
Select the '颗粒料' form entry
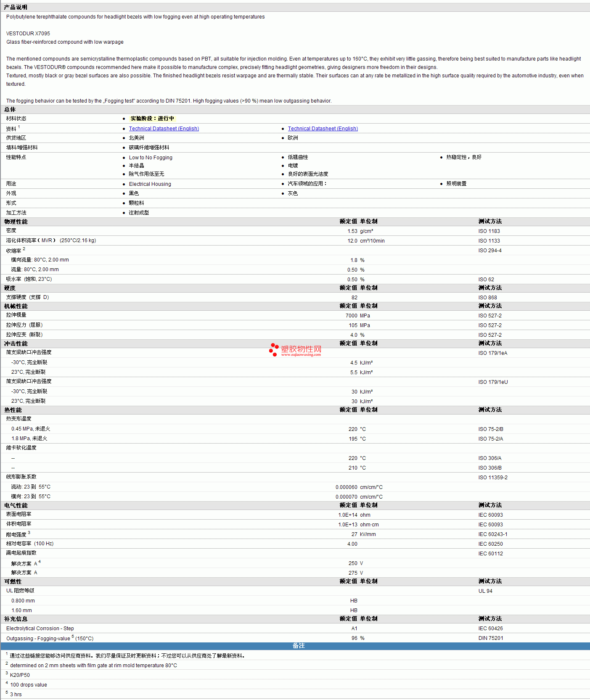(x=137, y=203)
